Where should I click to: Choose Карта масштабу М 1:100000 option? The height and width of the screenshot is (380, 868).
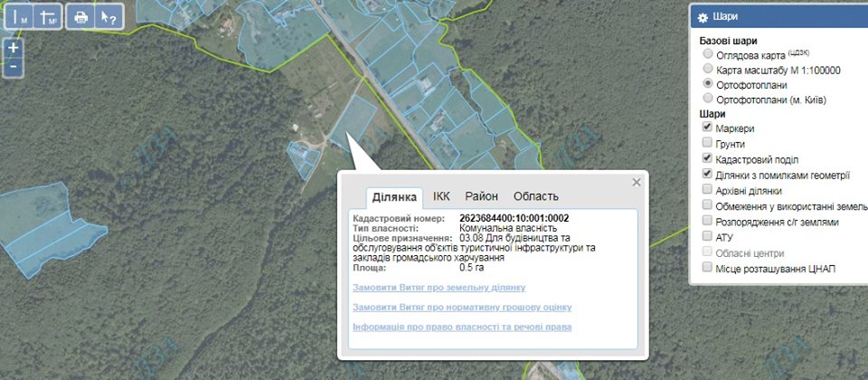707,69
